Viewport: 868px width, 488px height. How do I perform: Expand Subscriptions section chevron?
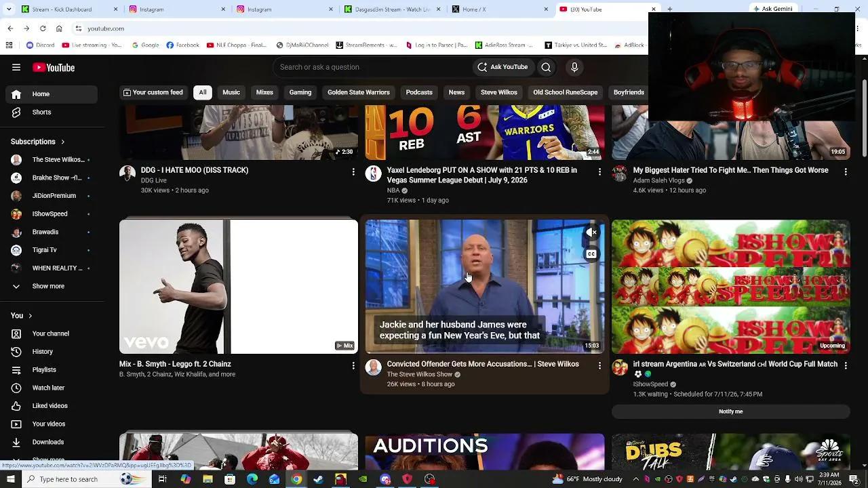62,142
